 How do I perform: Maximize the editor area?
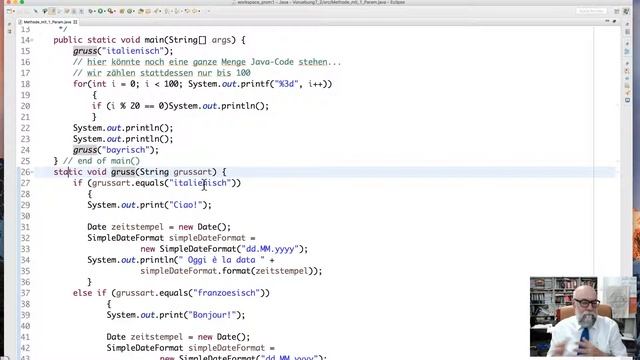click(614, 21)
